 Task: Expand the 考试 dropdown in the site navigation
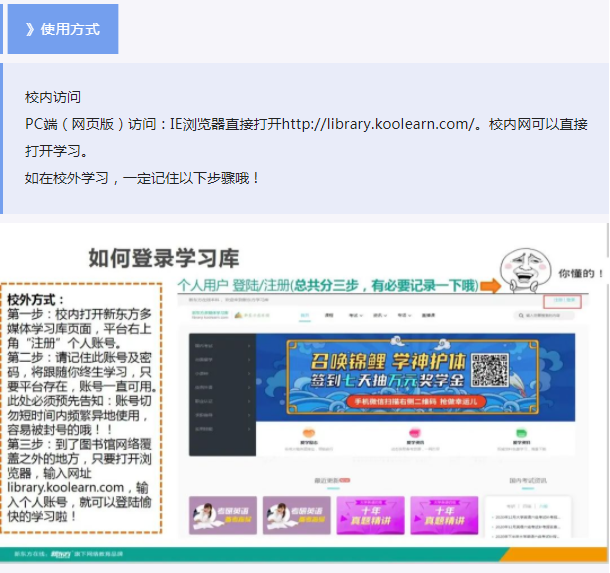355,314
